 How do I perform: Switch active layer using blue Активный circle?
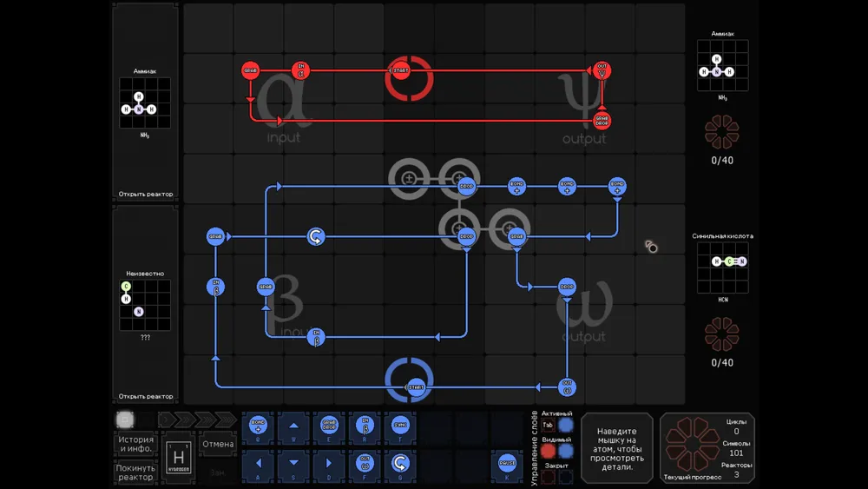tap(566, 425)
